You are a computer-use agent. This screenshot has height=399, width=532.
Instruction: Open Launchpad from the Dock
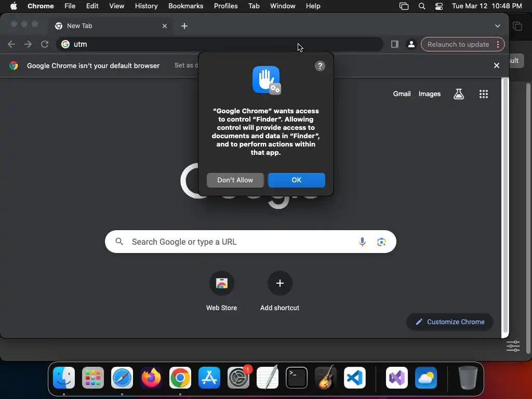coord(93,378)
